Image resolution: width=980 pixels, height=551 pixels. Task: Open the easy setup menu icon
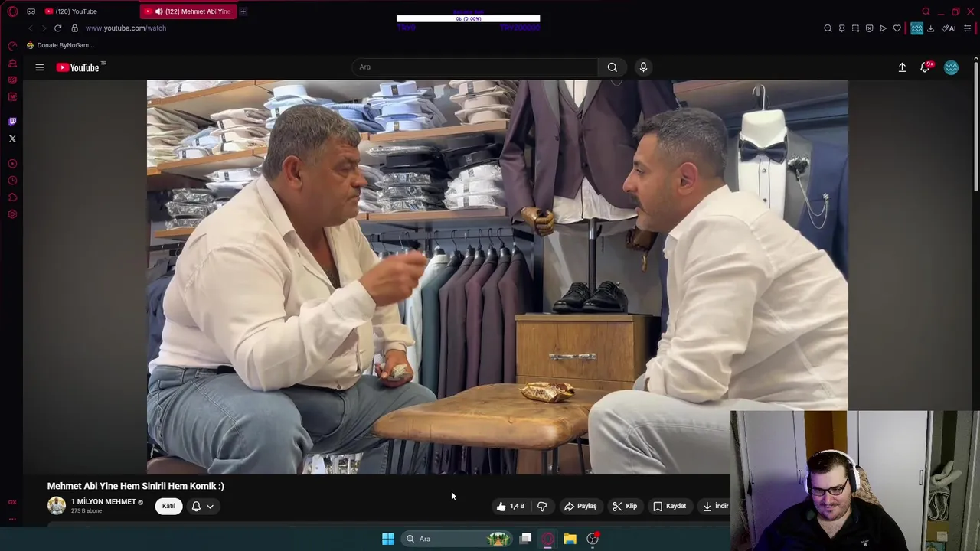(x=968, y=28)
